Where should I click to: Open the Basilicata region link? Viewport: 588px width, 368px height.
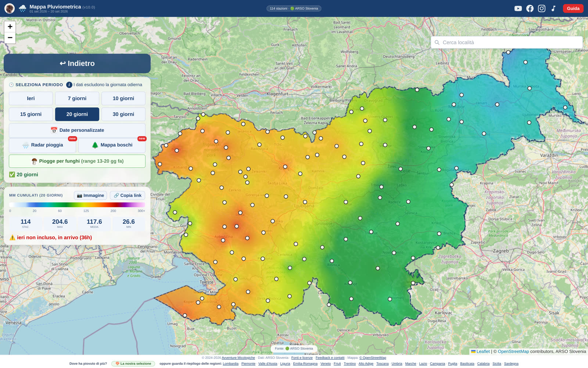(467, 364)
